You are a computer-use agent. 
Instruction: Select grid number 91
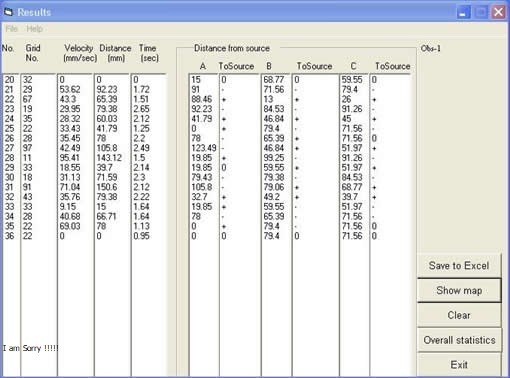pyautogui.click(x=27, y=187)
